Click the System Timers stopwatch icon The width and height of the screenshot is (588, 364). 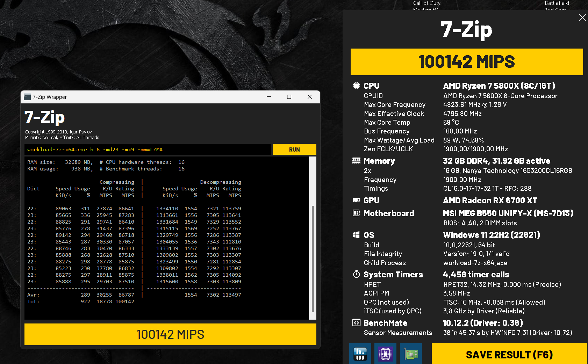coord(356,274)
